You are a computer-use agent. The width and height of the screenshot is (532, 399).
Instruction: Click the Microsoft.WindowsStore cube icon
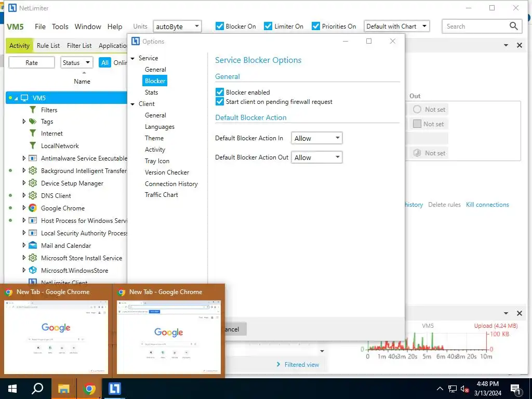pos(33,270)
